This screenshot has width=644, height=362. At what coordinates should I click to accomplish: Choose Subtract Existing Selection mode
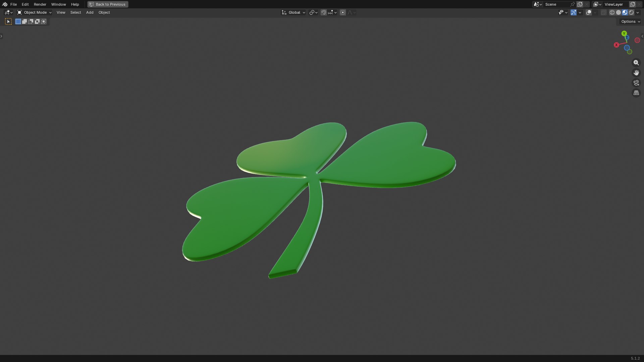[31, 21]
